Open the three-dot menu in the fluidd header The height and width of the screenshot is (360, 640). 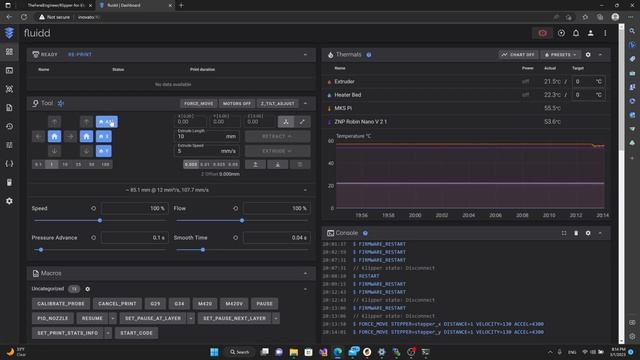(605, 33)
